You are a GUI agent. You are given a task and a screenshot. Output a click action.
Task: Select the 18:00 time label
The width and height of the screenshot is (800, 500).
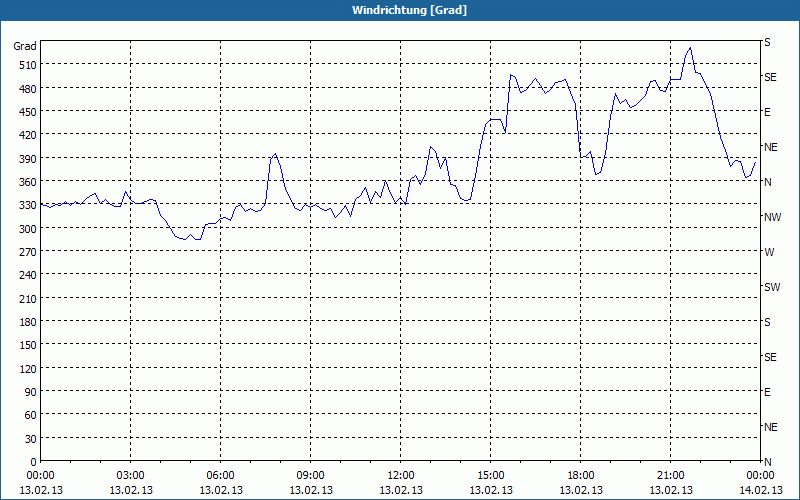point(581,476)
